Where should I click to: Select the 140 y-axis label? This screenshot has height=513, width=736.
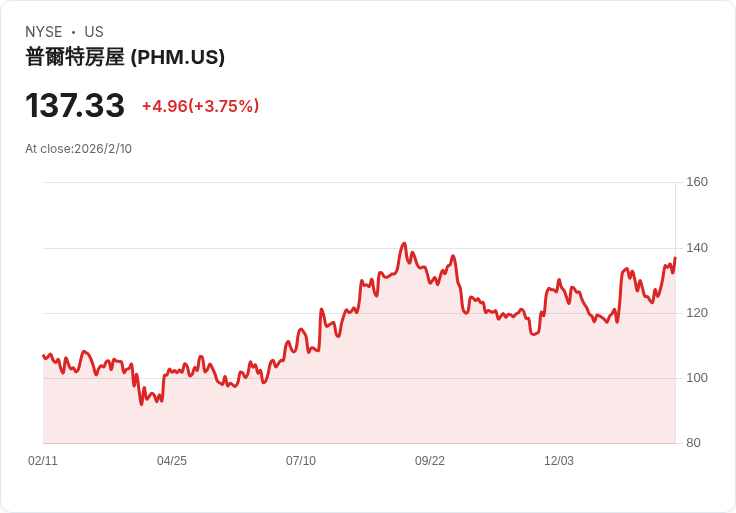click(x=697, y=248)
